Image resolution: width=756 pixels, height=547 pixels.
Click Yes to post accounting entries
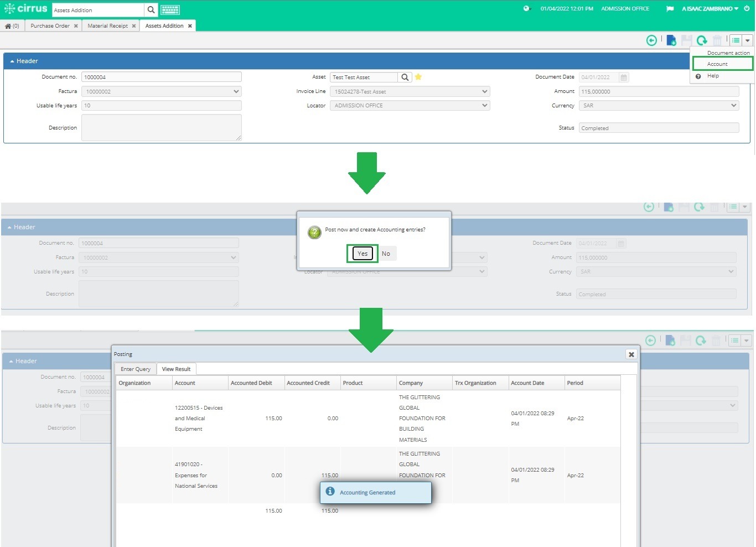point(363,254)
